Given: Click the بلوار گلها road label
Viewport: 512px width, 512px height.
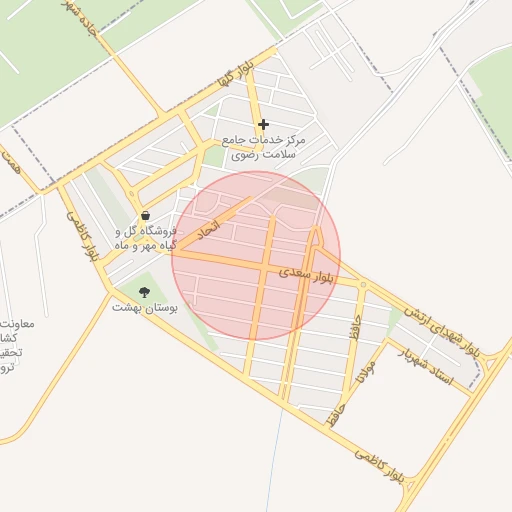Looking at the screenshot, I should tap(236, 74).
